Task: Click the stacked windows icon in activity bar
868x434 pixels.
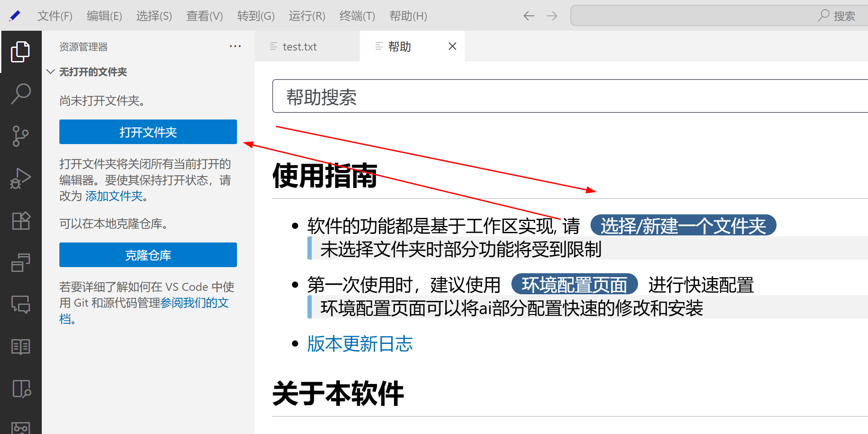Action: point(20,263)
